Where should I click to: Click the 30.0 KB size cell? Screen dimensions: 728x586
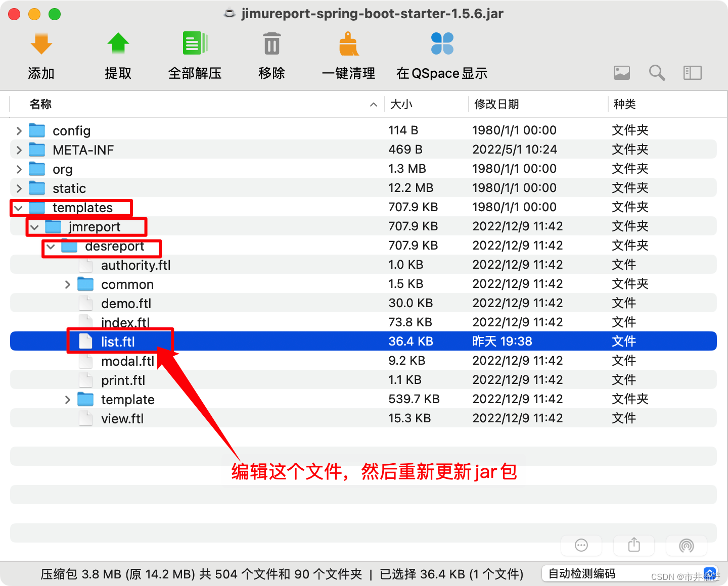[x=411, y=303]
